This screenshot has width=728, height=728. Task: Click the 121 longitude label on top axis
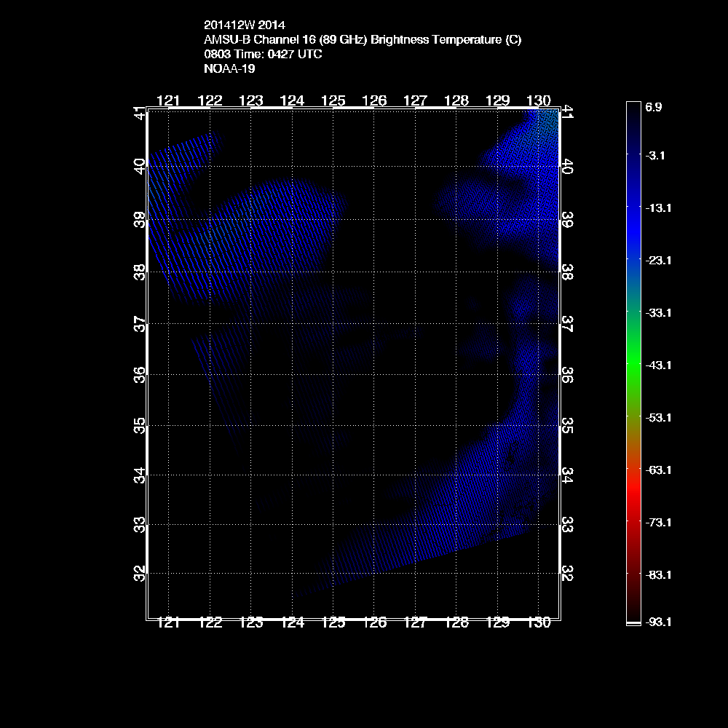(x=168, y=101)
